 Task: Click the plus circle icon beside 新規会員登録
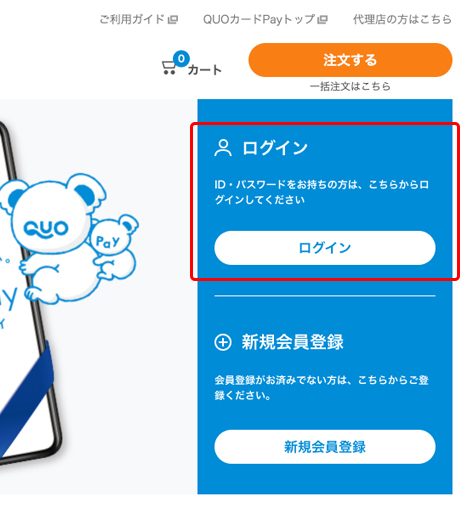pos(223,342)
